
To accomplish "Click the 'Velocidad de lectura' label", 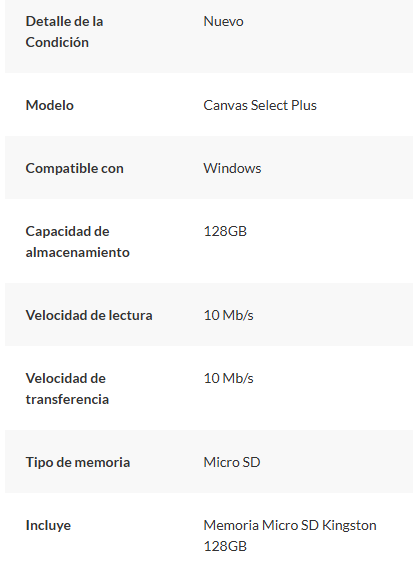I will click(x=89, y=315).
